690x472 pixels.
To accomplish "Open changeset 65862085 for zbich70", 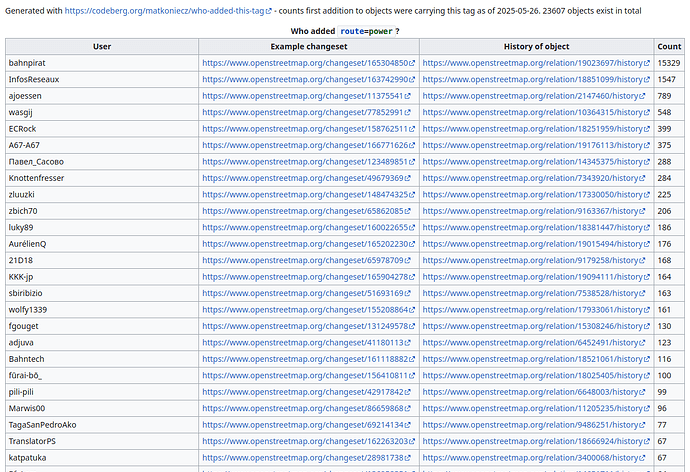I will [306, 211].
